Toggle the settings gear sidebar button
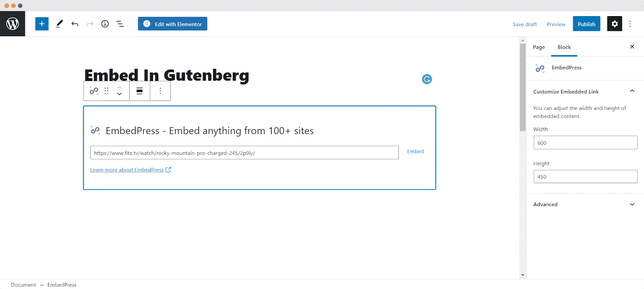The height and width of the screenshot is (289, 644). click(x=615, y=24)
